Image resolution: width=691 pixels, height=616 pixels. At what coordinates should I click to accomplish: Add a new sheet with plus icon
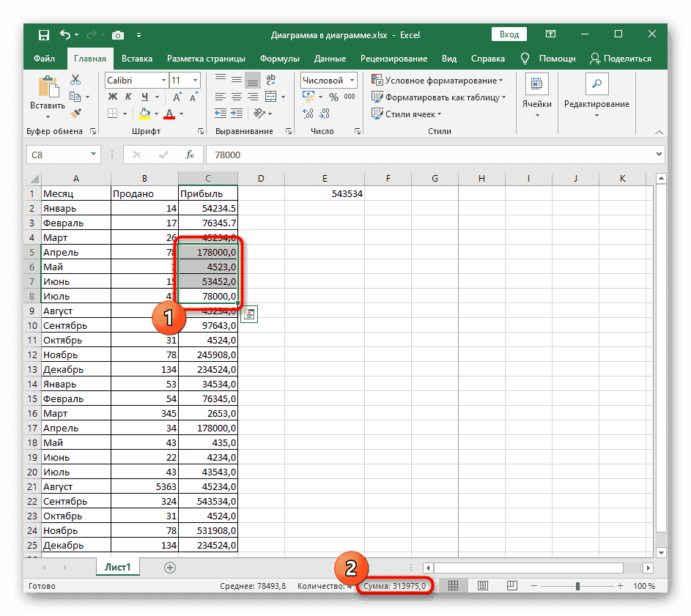(170, 568)
